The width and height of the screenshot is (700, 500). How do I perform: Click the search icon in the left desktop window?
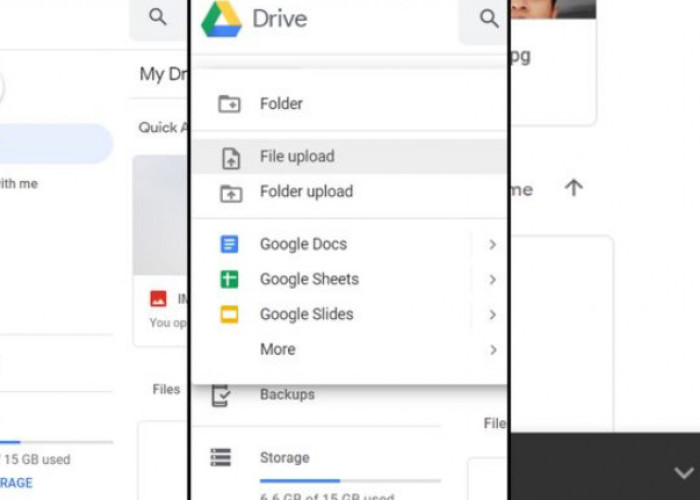[158, 17]
